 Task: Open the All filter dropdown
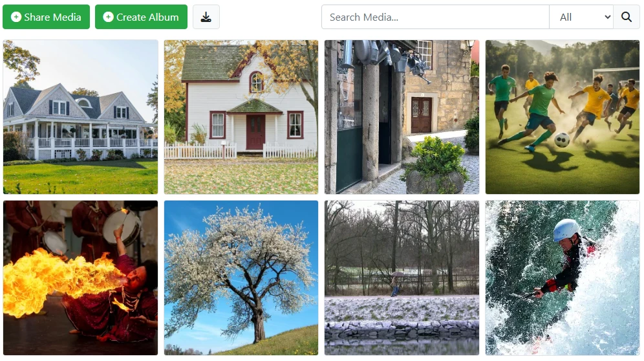[x=581, y=17]
